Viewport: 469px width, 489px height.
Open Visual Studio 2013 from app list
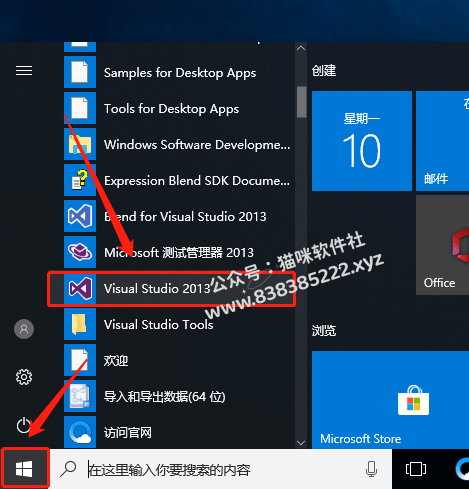click(172, 289)
